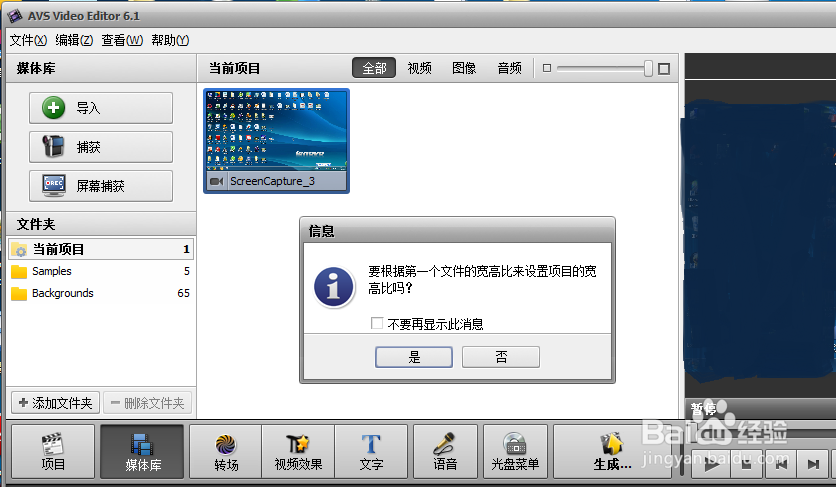Start Screen Capture (屏幕捕获)

click(101, 186)
